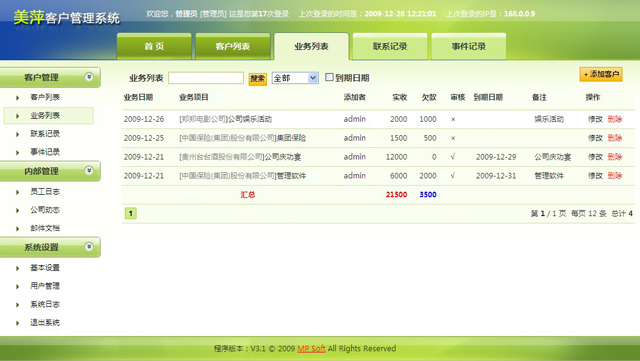The width and height of the screenshot is (640, 361).
Task: Open 邮件文档 in the sidebar
Action: click(x=45, y=228)
